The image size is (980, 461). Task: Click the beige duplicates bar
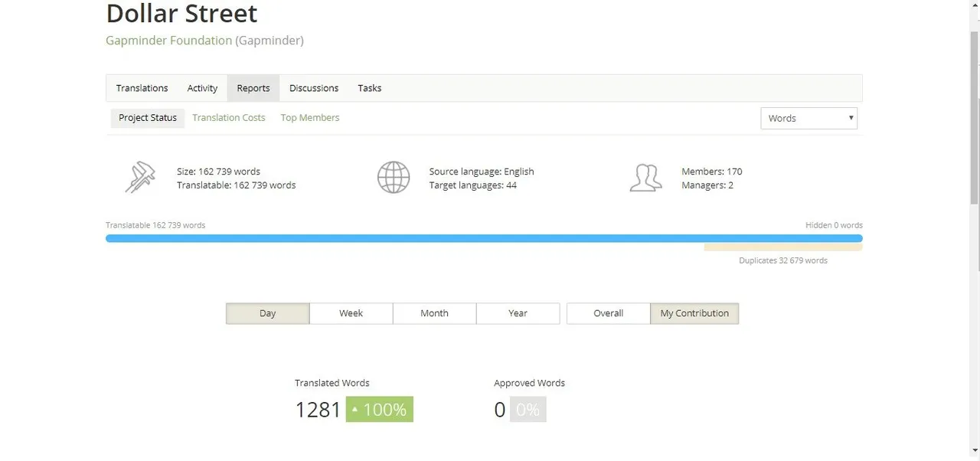coord(783,247)
